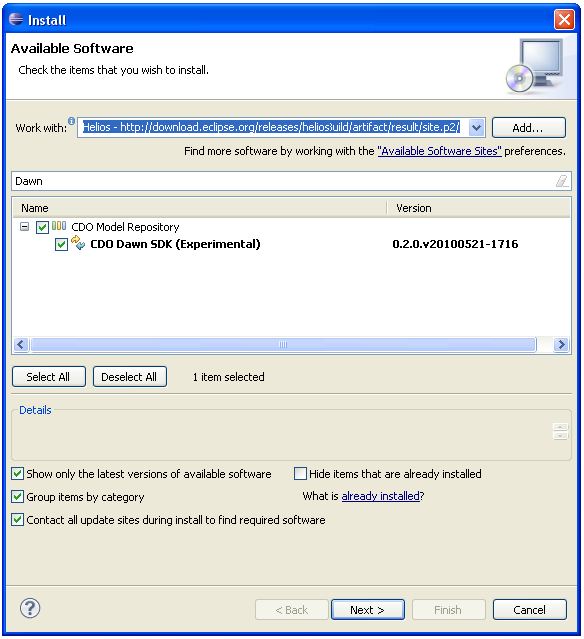The height and width of the screenshot is (639, 584).
Task: Toggle Show only the latest versions checkbox
Action: pos(18,474)
